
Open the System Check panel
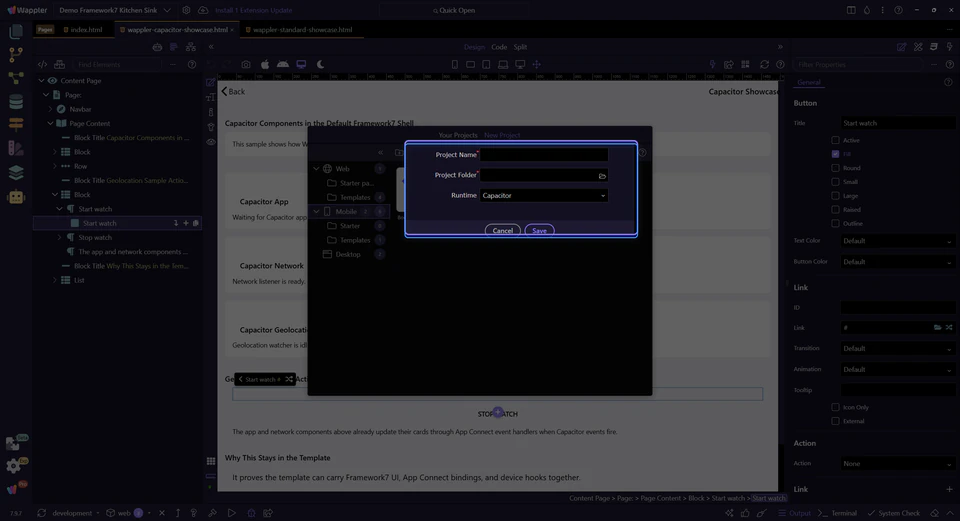click(894, 513)
